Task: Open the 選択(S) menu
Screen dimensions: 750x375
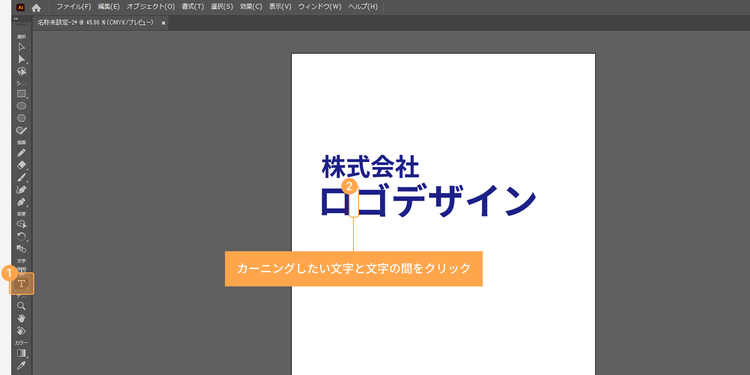Action: 222,7
